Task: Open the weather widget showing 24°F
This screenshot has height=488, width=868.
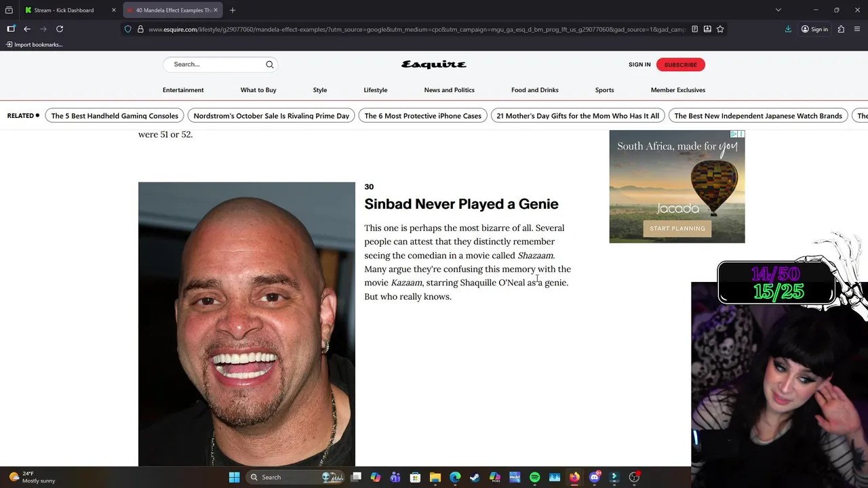Action: (31, 477)
